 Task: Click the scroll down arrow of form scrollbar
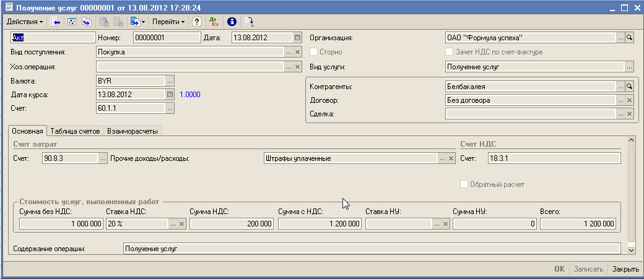[x=632, y=250]
